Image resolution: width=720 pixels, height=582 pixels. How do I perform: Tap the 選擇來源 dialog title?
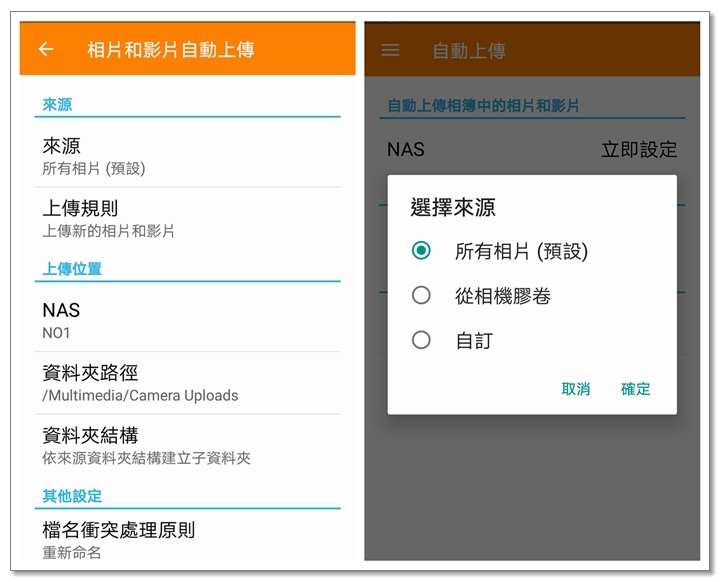453,207
